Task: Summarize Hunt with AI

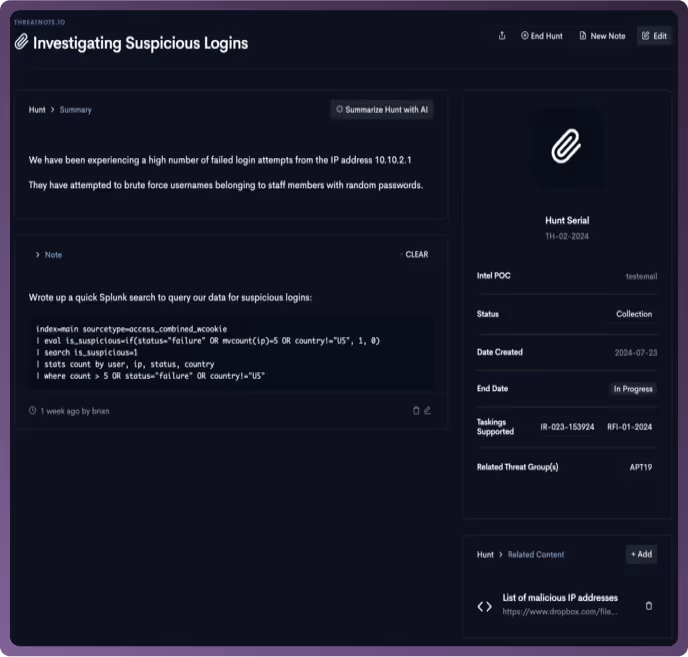Action: (382, 109)
